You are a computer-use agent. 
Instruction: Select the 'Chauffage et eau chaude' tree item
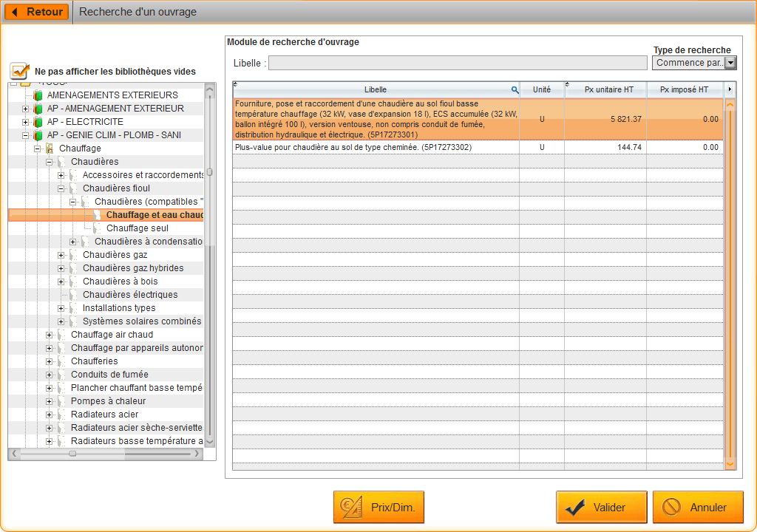(155, 215)
